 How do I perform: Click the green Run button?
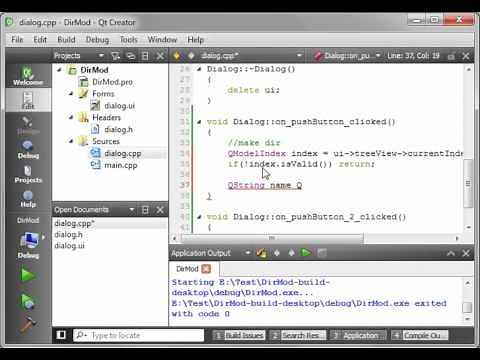click(x=27, y=276)
